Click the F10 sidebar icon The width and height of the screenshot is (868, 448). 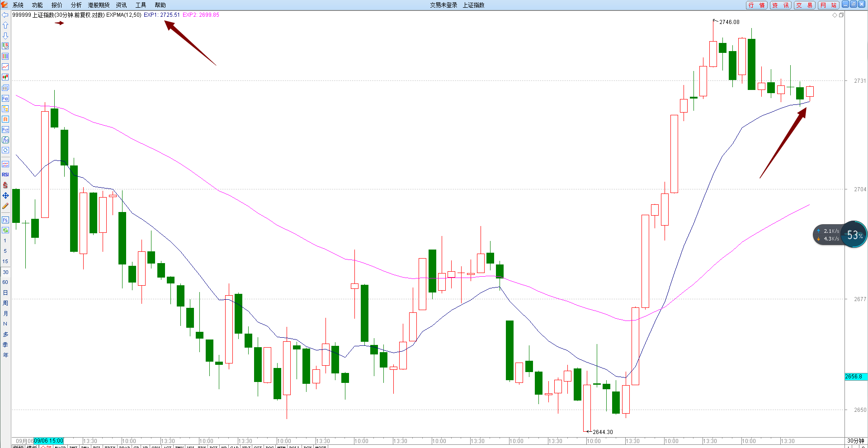(x=5, y=98)
